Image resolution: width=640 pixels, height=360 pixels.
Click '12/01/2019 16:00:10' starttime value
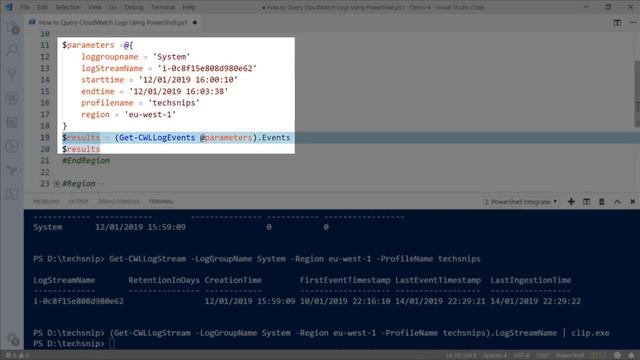[188, 80]
